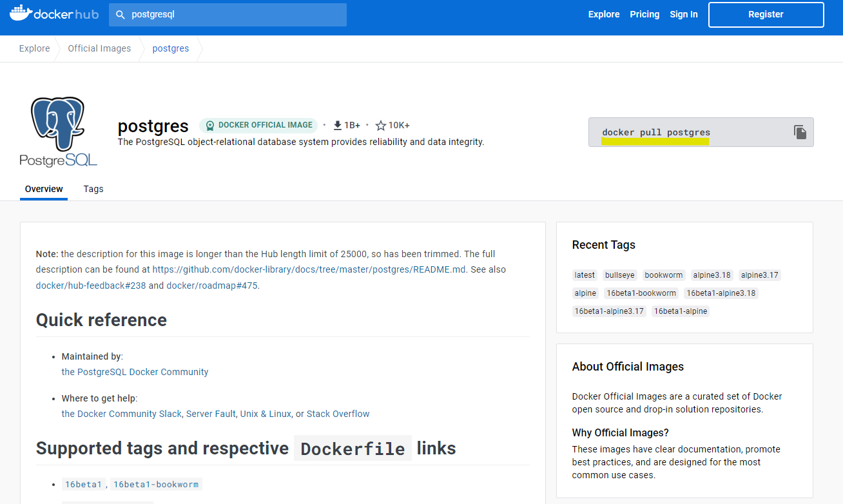Go to Explore breadcrumb
The height and width of the screenshot is (504, 843).
[35, 48]
